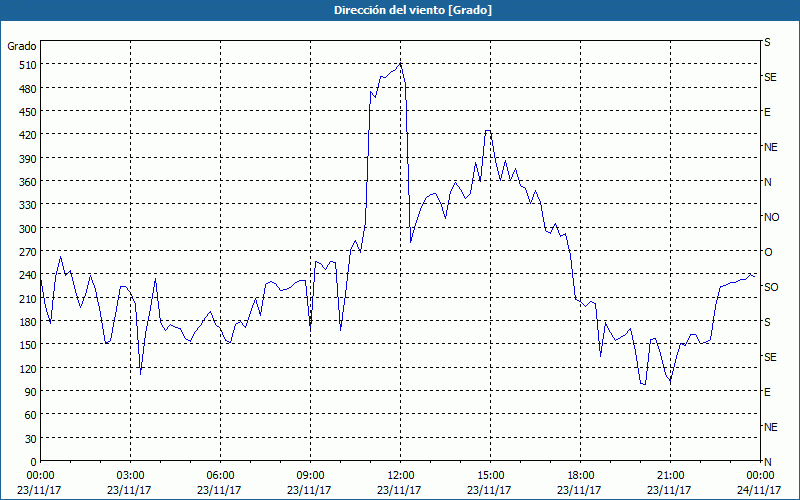Select the "Grado" axis unit label
Viewport: 800px width, 500px height.
click(22, 46)
